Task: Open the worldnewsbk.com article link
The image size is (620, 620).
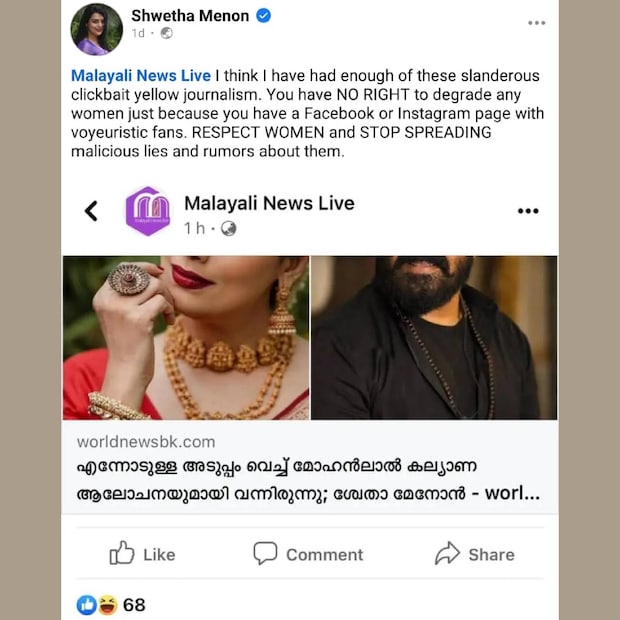Action: (x=146, y=441)
